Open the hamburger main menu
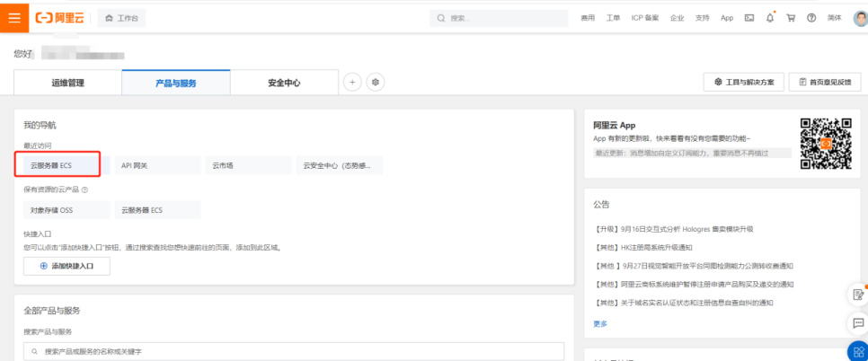The width and height of the screenshot is (868, 361). (x=14, y=18)
